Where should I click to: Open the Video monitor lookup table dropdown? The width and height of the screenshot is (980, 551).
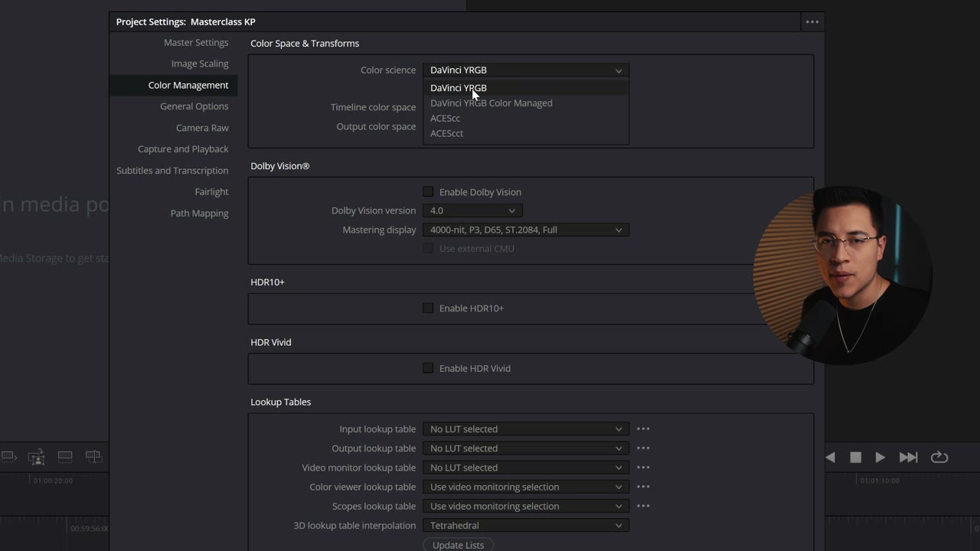(x=526, y=468)
